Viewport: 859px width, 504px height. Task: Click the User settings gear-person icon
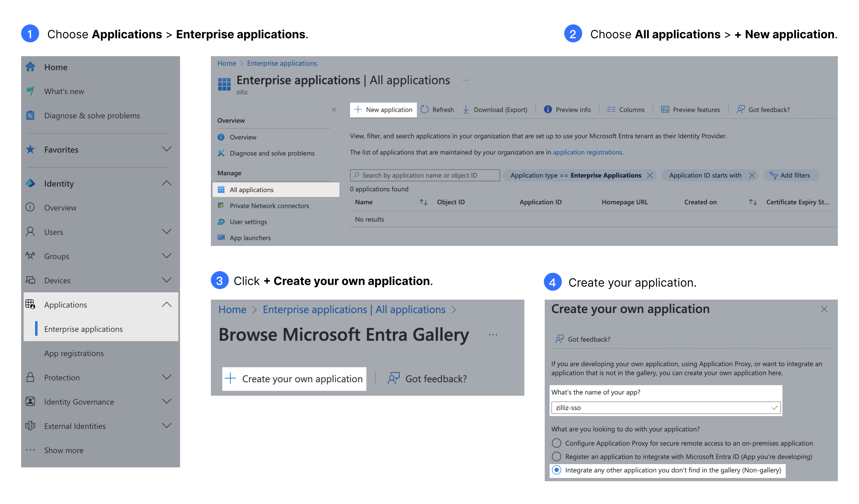click(x=221, y=222)
